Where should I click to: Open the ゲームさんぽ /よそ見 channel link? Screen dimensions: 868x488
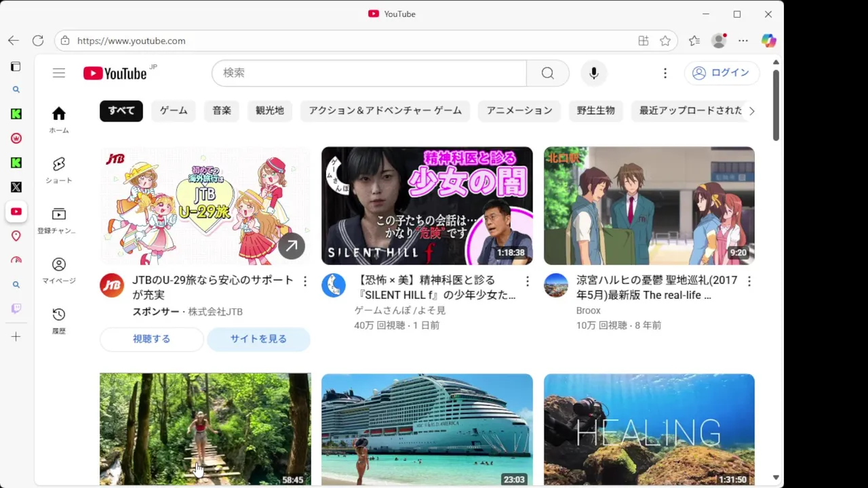(x=400, y=310)
